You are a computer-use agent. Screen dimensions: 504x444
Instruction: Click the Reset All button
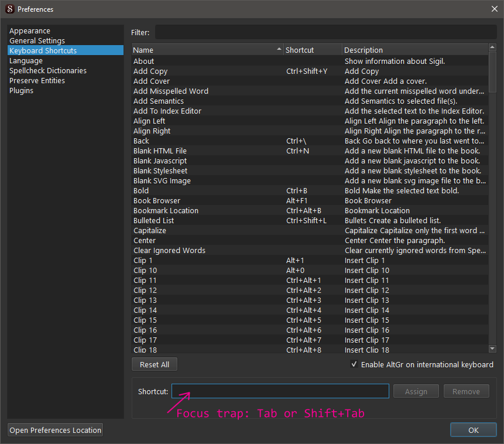point(155,364)
